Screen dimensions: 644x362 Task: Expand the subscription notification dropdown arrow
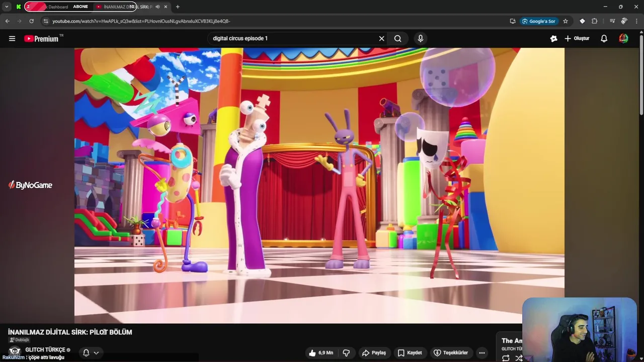pyautogui.click(x=96, y=353)
